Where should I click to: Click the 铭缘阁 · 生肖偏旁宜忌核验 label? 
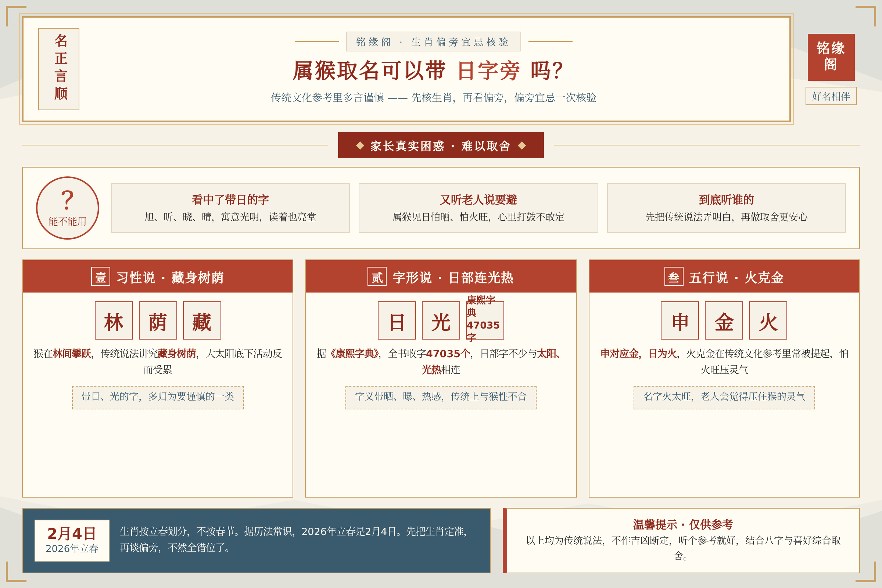point(434,42)
